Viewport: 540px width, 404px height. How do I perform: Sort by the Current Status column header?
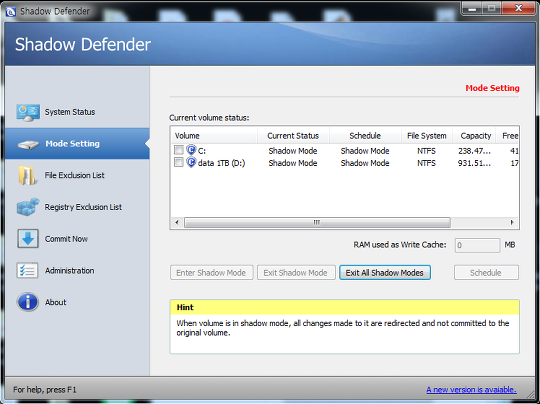click(x=293, y=136)
